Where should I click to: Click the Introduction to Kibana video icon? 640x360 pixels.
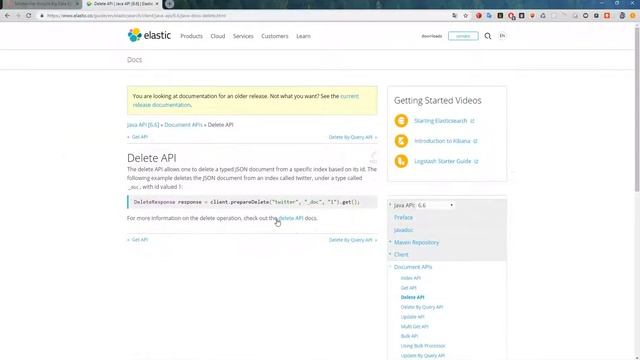coord(401,141)
